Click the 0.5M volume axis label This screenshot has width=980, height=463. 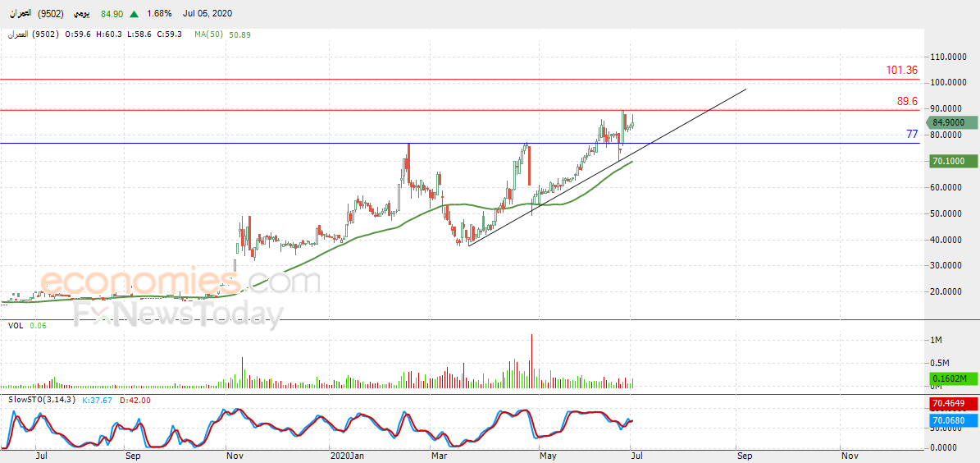941,364
